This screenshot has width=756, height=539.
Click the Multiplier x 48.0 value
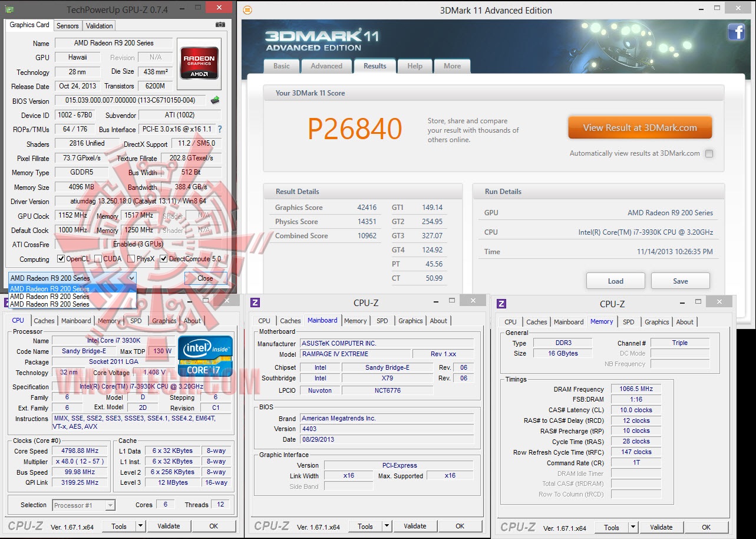point(80,462)
